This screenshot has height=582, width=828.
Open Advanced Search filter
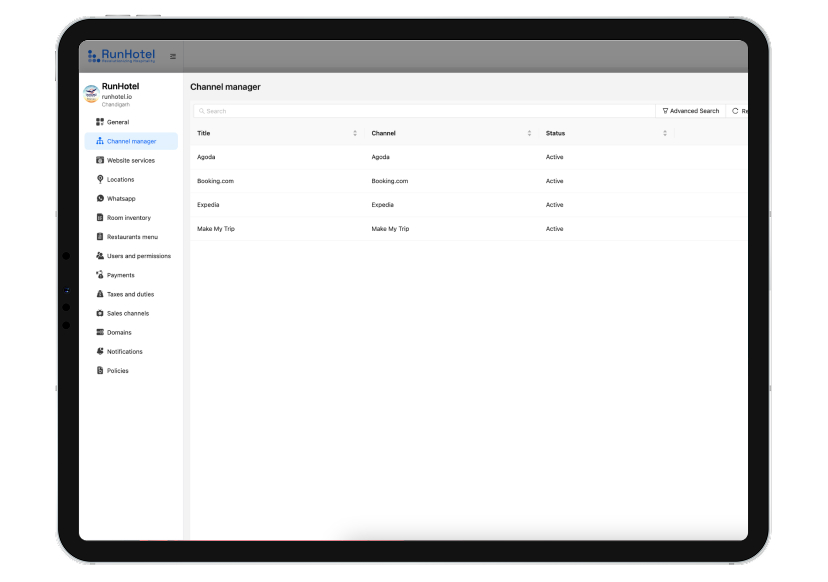pyautogui.click(x=691, y=111)
